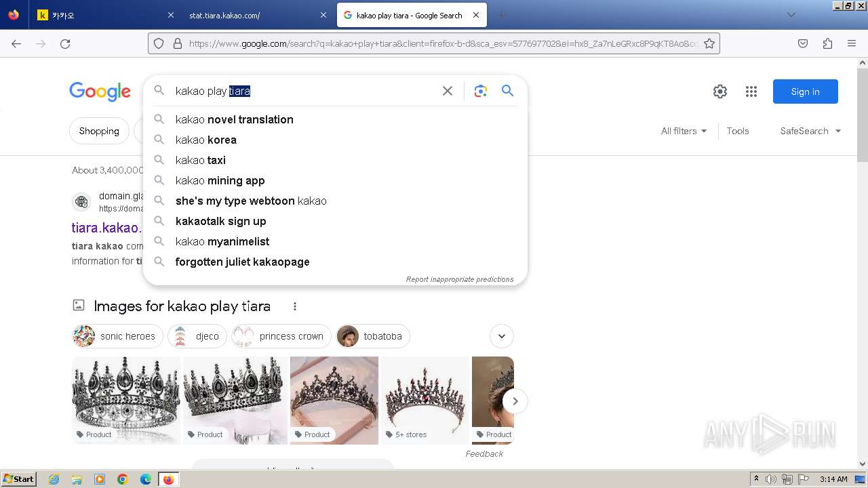Open the Firefox Pocket save icon

(x=803, y=43)
